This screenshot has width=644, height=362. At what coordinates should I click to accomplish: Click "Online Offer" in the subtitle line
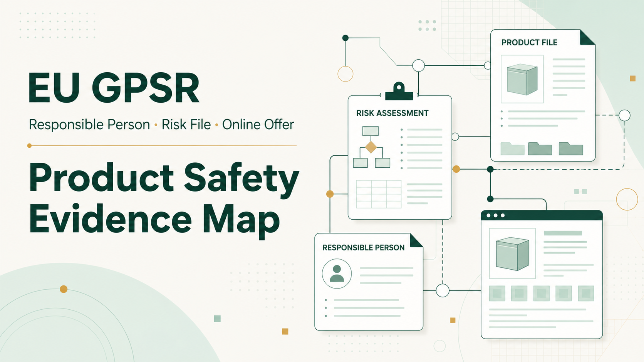[258, 125]
